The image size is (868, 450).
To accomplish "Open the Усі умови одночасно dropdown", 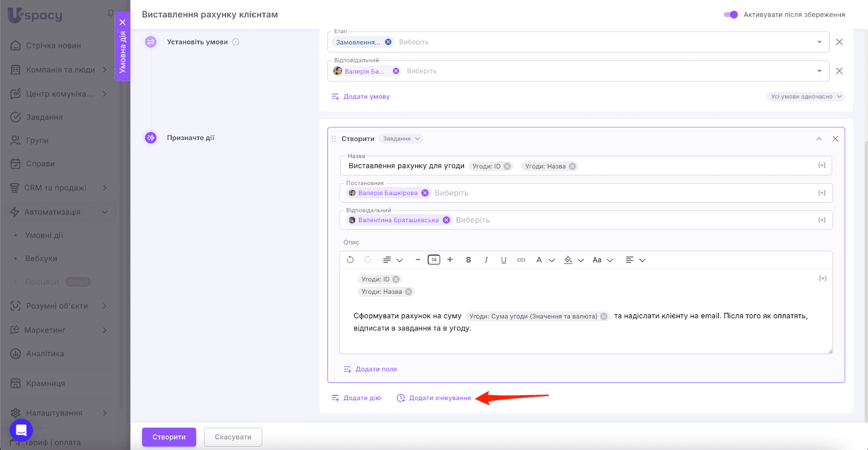I will [x=806, y=97].
